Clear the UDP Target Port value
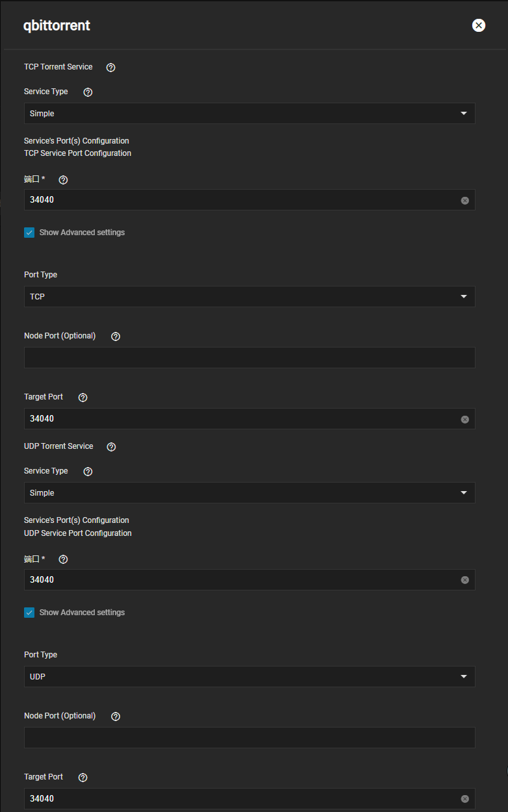Screen dimensions: 508x812 [464, 799]
